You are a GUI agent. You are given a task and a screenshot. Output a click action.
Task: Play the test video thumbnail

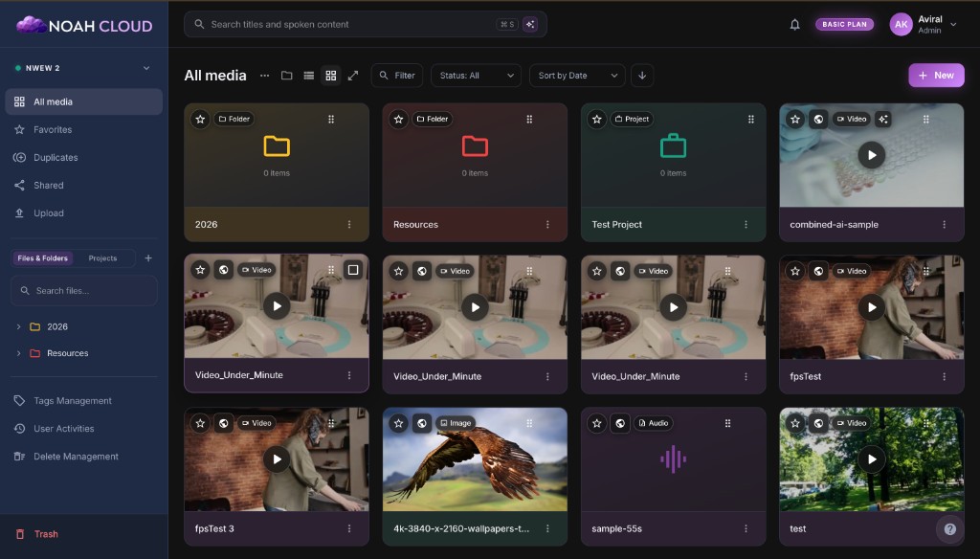pyautogui.click(x=871, y=459)
